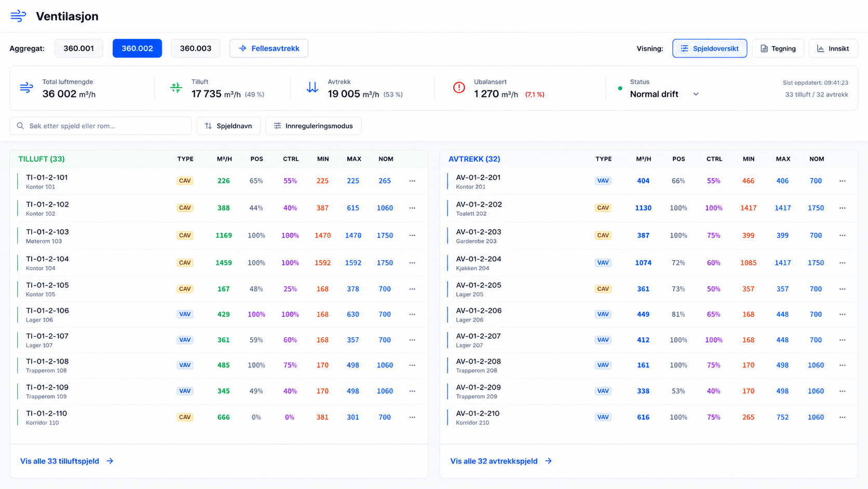This screenshot has height=489, width=868.
Task: Expand the Normal drift status dropdown
Action: (x=664, y=94)
